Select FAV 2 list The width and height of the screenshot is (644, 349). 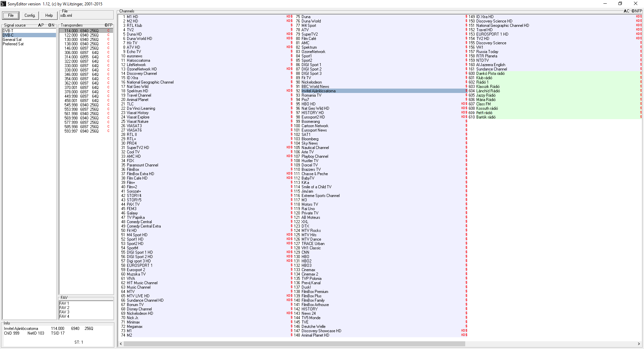[86, 308]
